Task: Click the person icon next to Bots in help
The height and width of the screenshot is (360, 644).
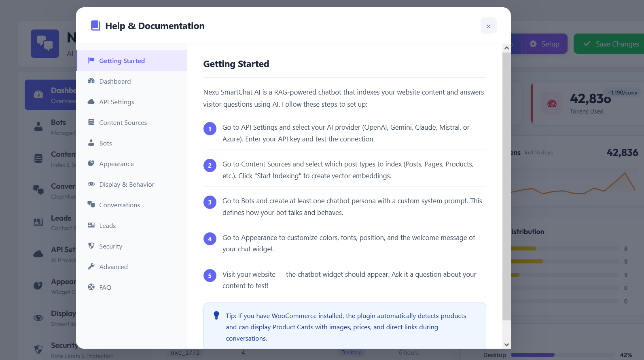Action: click(x=91, y=143)
